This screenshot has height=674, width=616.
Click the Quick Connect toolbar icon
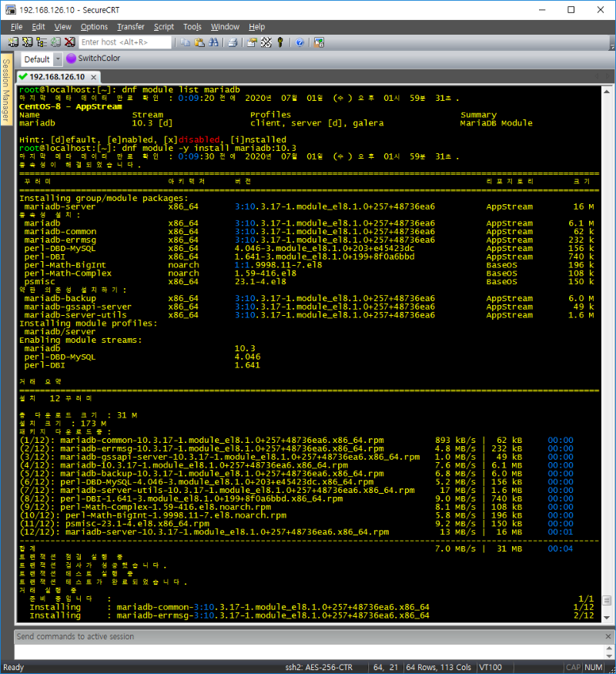click(28, 42)
